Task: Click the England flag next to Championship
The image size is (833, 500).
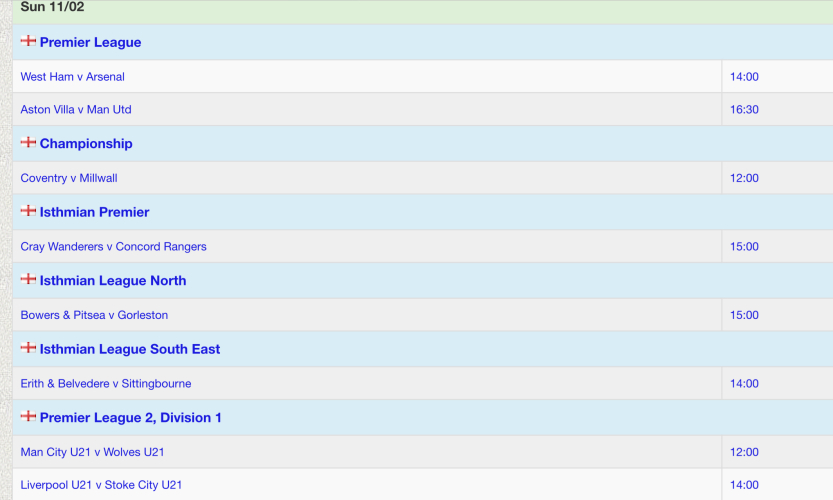Action: click(x=28, y=143)
